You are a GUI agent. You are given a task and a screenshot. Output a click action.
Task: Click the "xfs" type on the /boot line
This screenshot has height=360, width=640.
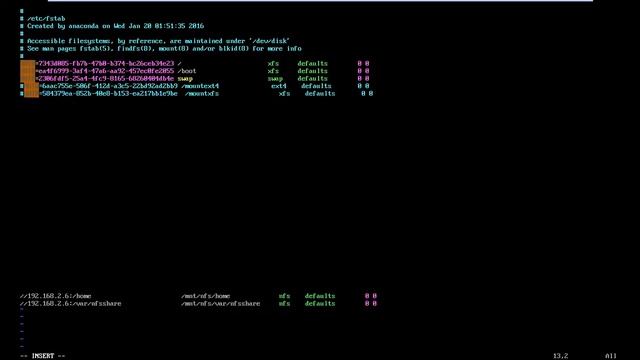(273, 71)
